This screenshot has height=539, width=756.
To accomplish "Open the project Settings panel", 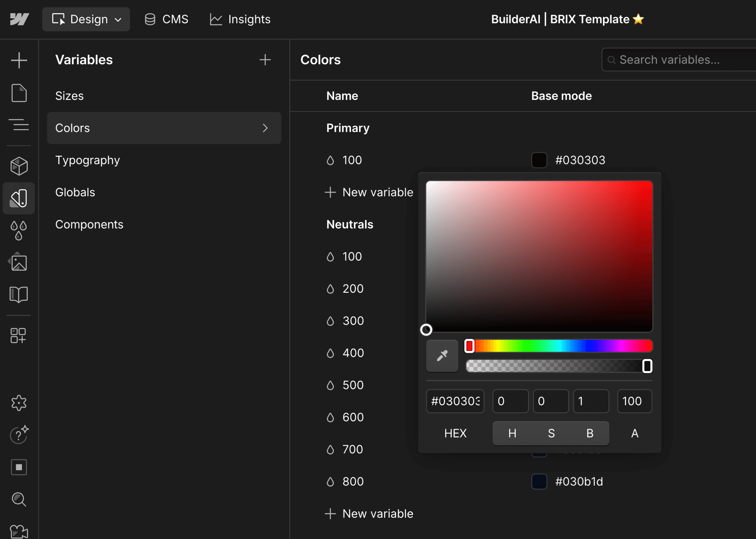I will 19,402.
